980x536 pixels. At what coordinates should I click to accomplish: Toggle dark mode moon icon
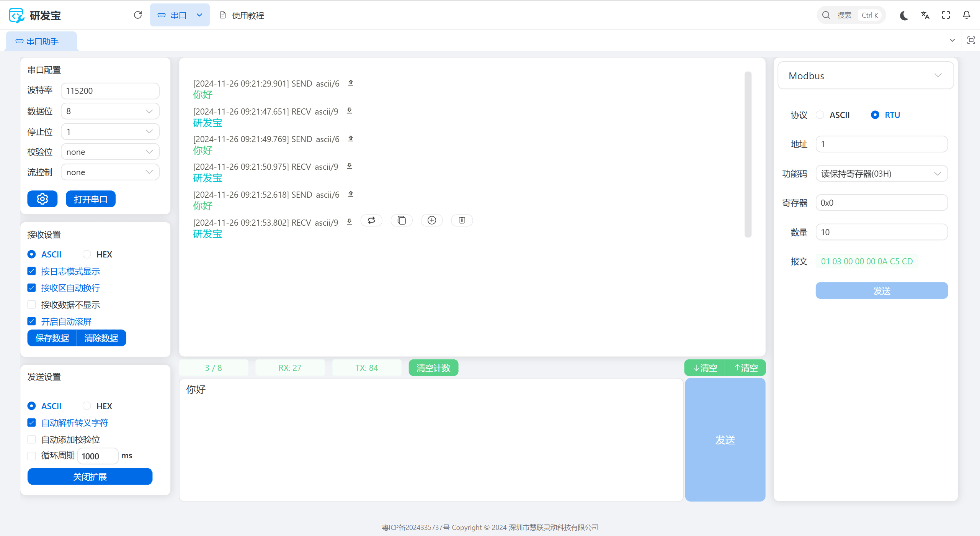(x=904, y=15)
